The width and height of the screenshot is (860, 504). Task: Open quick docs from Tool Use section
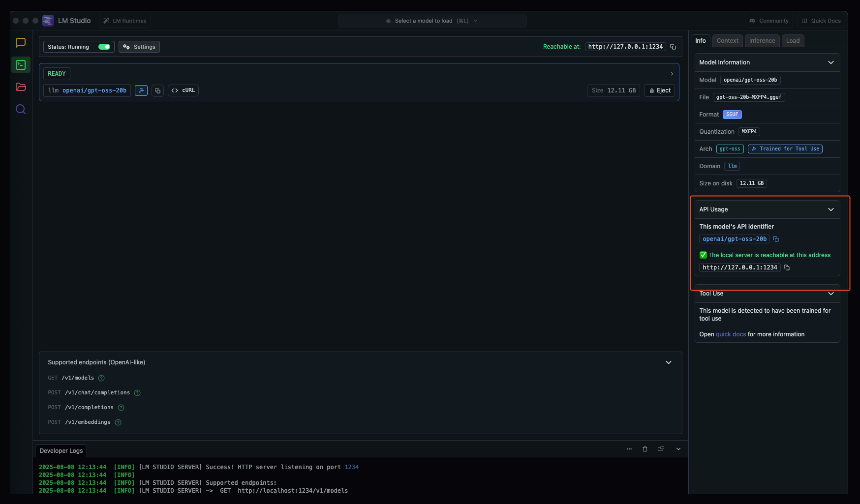pyautogui.click(x=731, y=334)
